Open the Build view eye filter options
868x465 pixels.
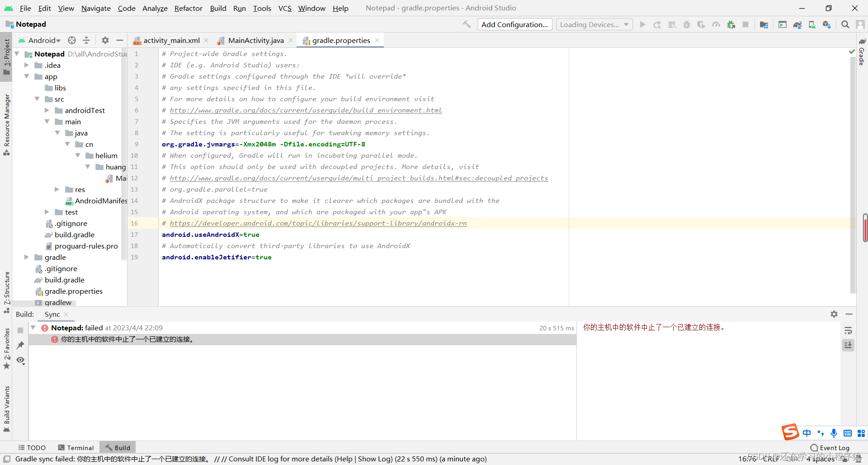click(20, 361)
